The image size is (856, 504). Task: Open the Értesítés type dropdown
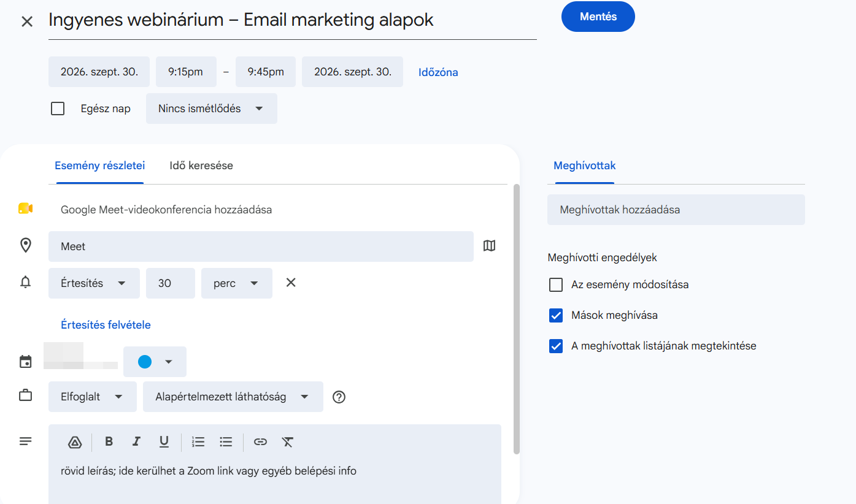(x=94, y=283)
